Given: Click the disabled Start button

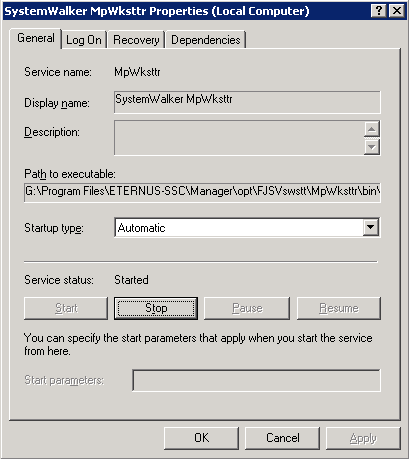Looking at the screenshot, I should (x=66, y=308).
